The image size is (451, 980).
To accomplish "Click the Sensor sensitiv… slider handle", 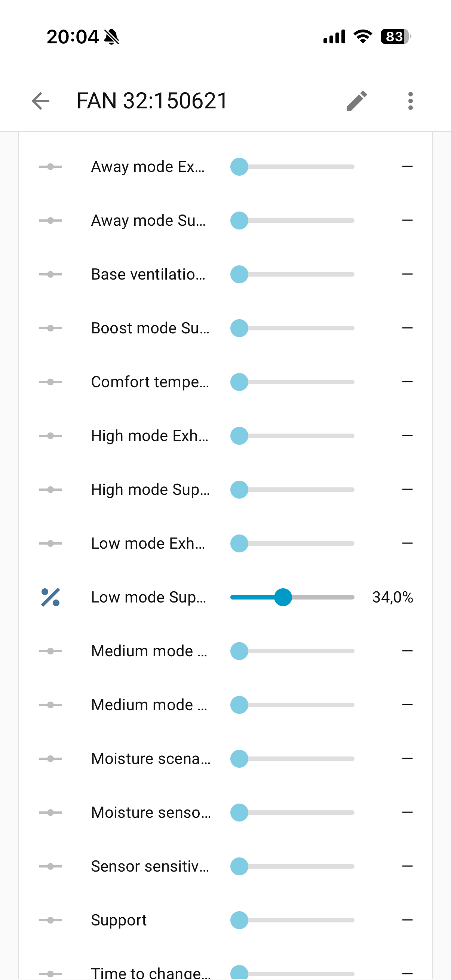I will [x=239, y=866].
